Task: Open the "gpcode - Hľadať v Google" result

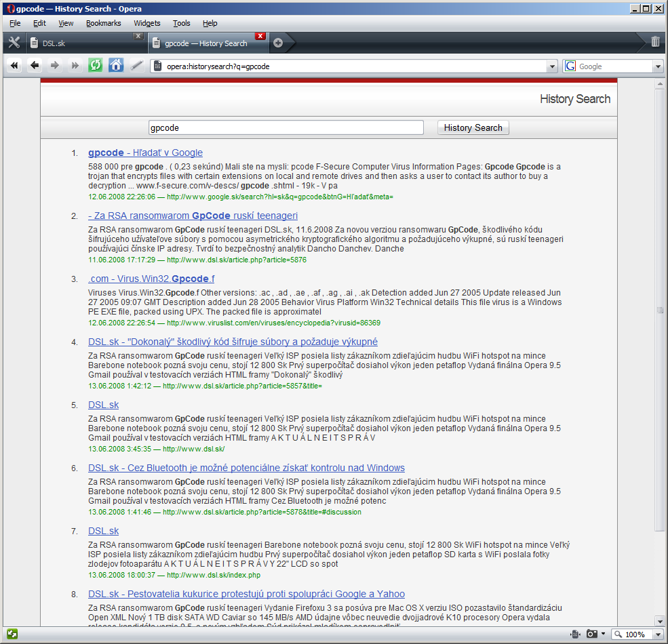Action: (145, 153)
